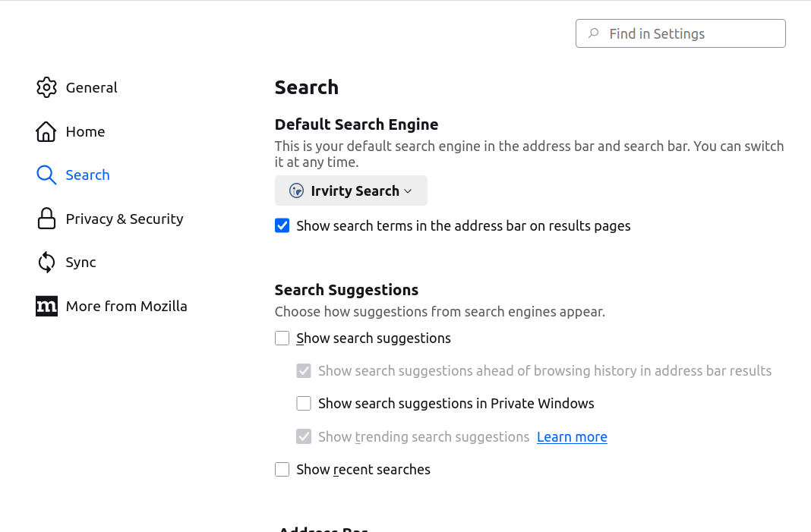Viewport: 811px width, 532px height.
Task: Click the General gear icon
Action: [46, 87]
